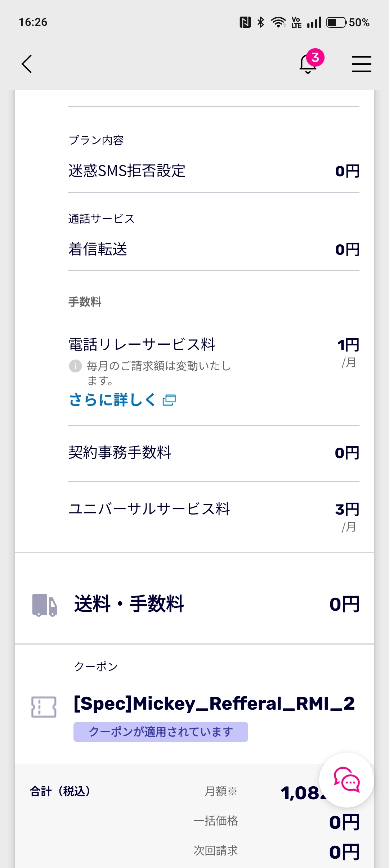Tap the back arrow icon
Viewport: 389px width, 868px height.
27,64
